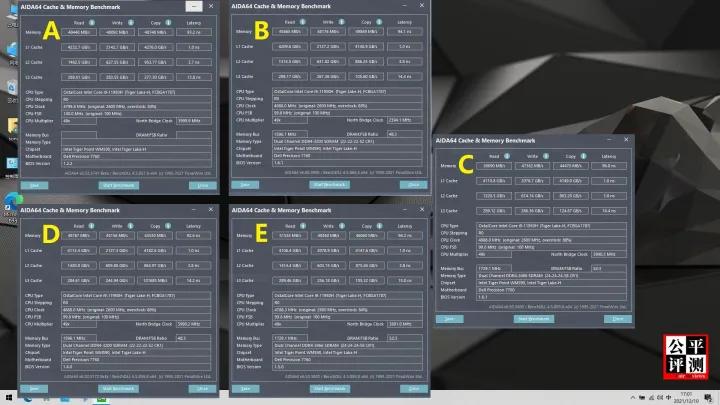Image resolution: width=720 pixels, height=405 pixels.
Task: Select the Memory Latency value in window A
Action: click(x=194, y=32)
